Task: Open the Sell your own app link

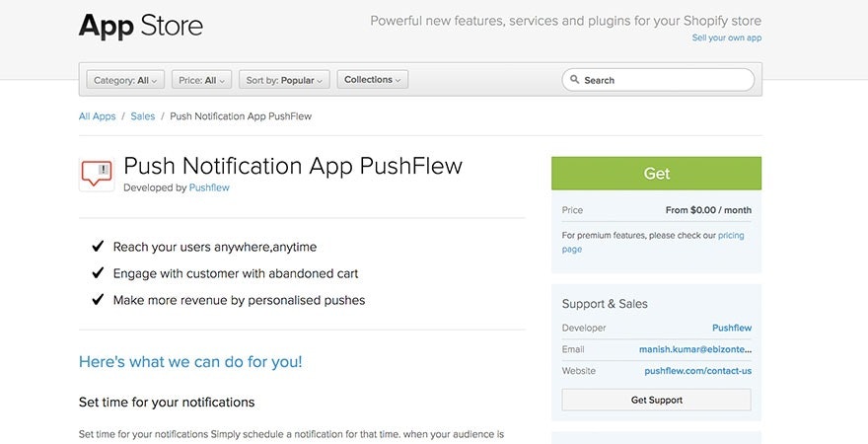Action: tap(726, 37)
